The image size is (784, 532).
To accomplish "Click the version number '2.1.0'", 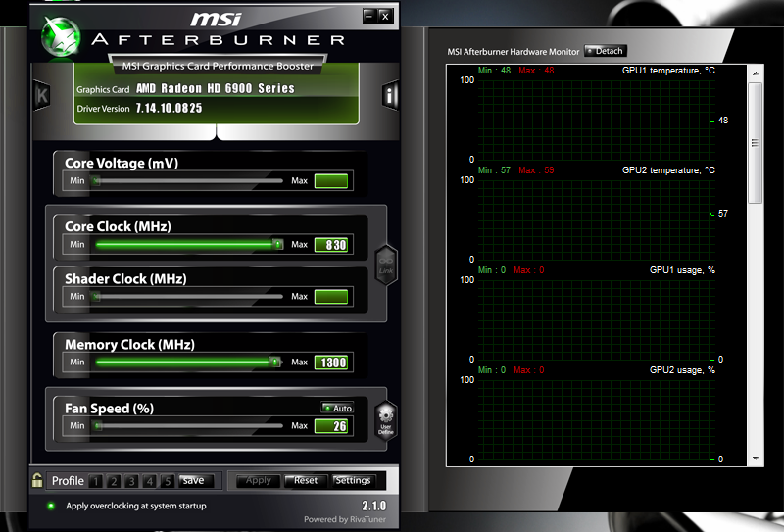I will [374, 506].
